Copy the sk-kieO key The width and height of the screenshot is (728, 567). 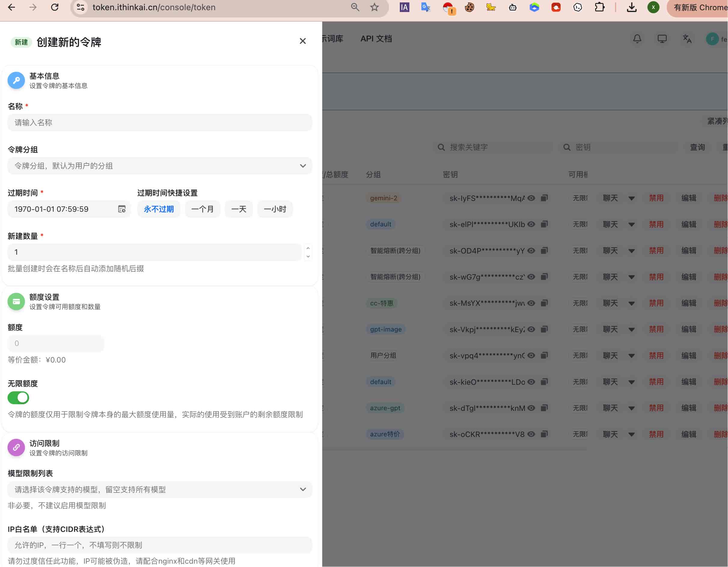click(544, 382)
